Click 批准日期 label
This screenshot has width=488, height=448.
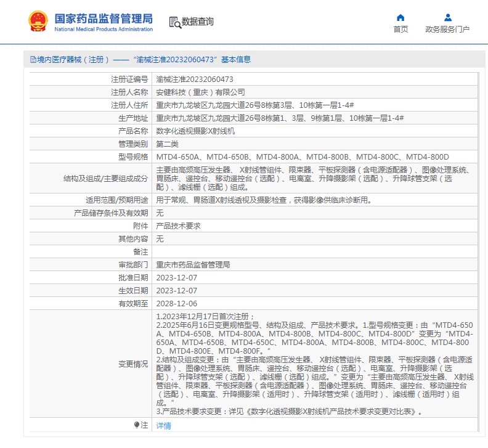pyautogui.click(x=133, y=278)
